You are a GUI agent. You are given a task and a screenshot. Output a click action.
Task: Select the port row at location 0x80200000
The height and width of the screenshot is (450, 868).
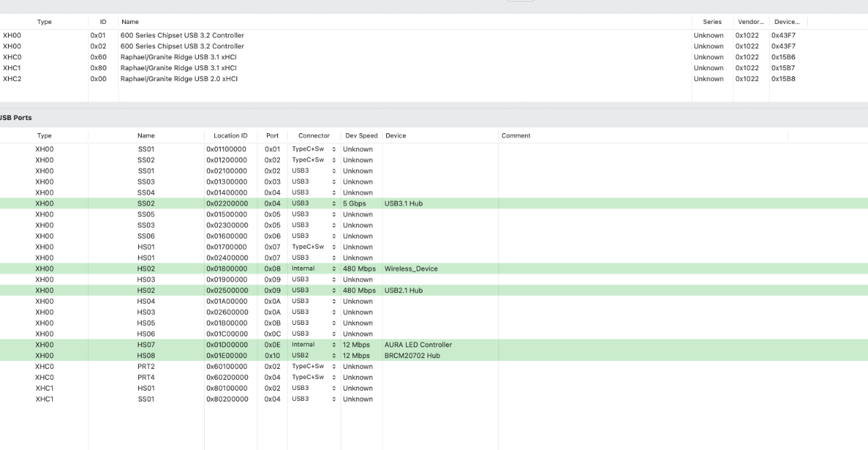click(226, 399)
